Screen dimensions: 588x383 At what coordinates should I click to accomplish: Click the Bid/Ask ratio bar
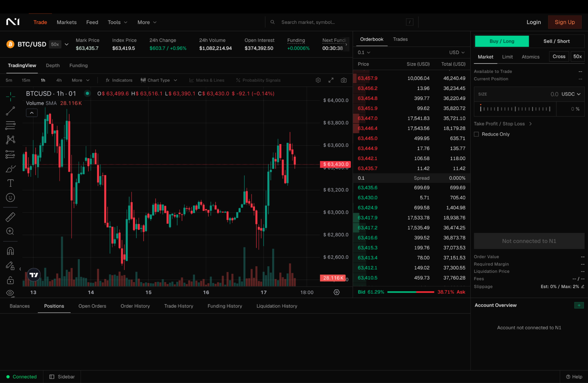[410, 292]
